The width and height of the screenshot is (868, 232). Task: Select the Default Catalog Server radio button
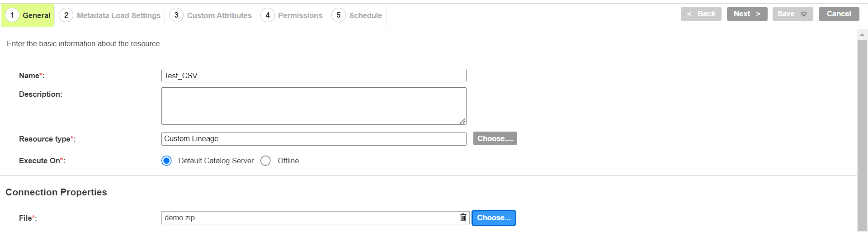point(166,161)
